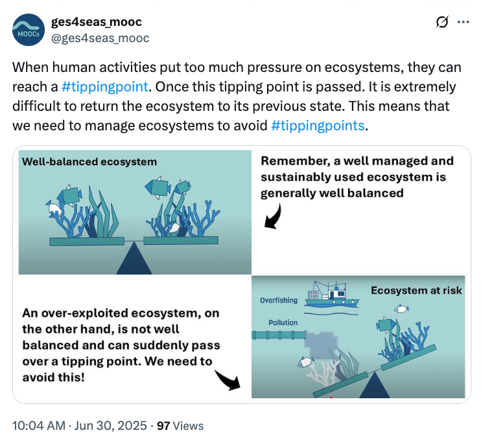483x448 pixels.
Task: Click the arrow pointing to well-balanced ecosystem
Action: coord(273,216)
